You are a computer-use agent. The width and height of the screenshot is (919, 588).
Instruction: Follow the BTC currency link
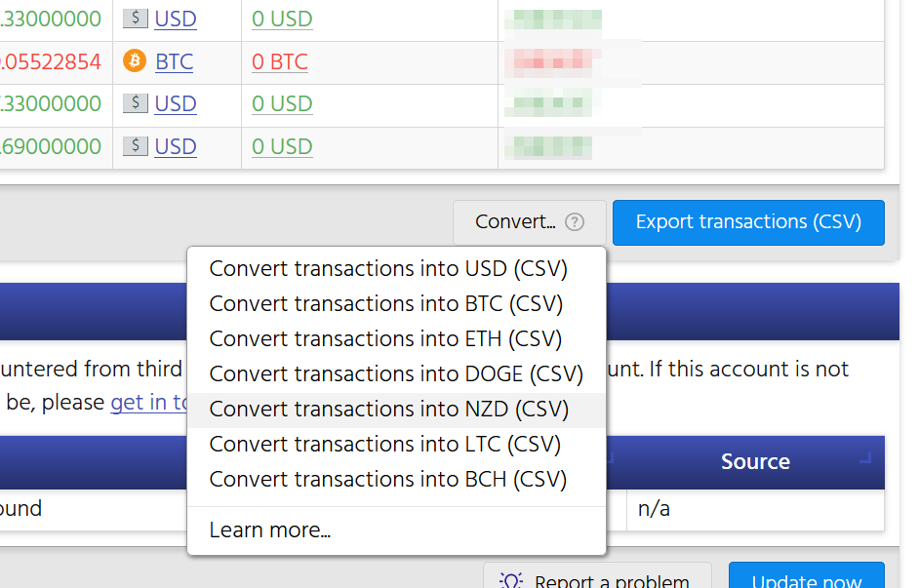tap(174, 61)
